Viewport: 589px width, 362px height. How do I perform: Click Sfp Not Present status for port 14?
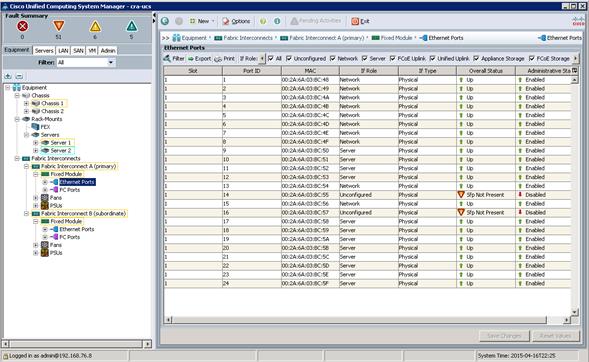tap(485, 195)
